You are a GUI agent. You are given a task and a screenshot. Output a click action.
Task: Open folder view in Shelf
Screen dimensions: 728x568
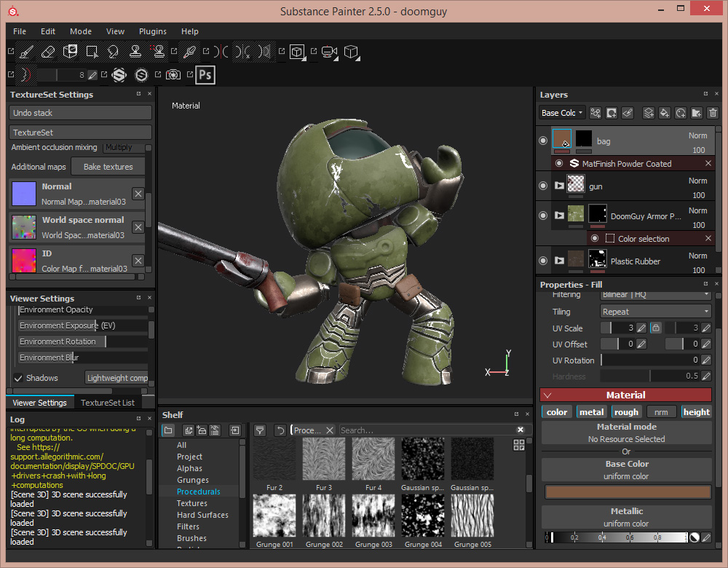pyautogui.click(x=168, y=430)
